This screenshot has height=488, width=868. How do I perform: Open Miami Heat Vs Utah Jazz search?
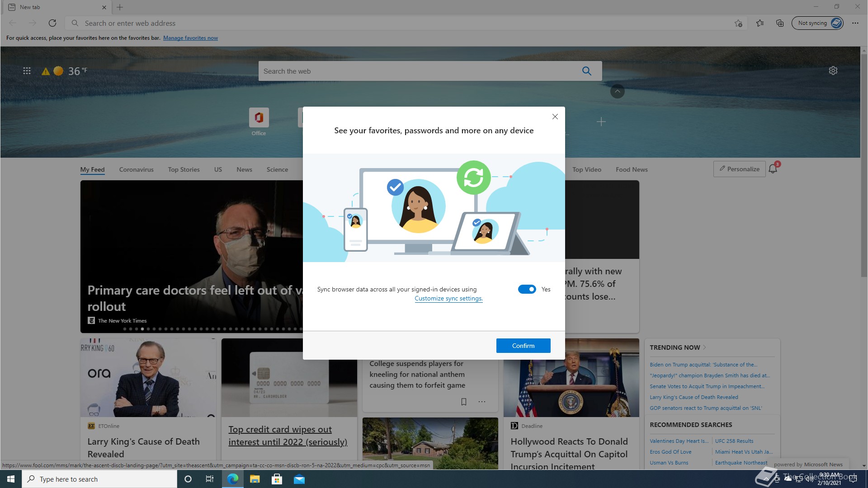click(x=744, y=452)
